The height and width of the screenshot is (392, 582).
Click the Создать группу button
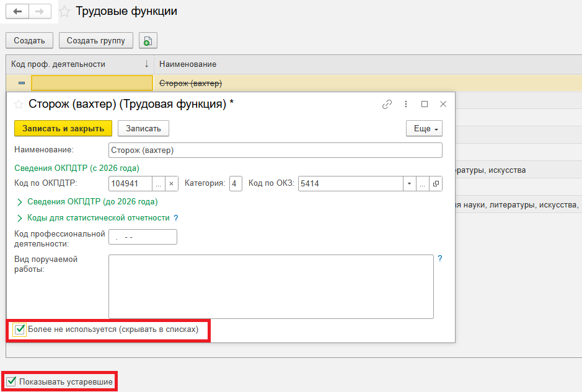pyautogui.click(x=96, y=41)
